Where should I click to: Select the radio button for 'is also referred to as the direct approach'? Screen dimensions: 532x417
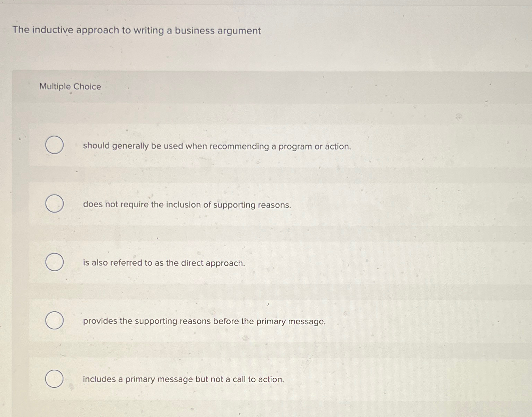point(54,262)
